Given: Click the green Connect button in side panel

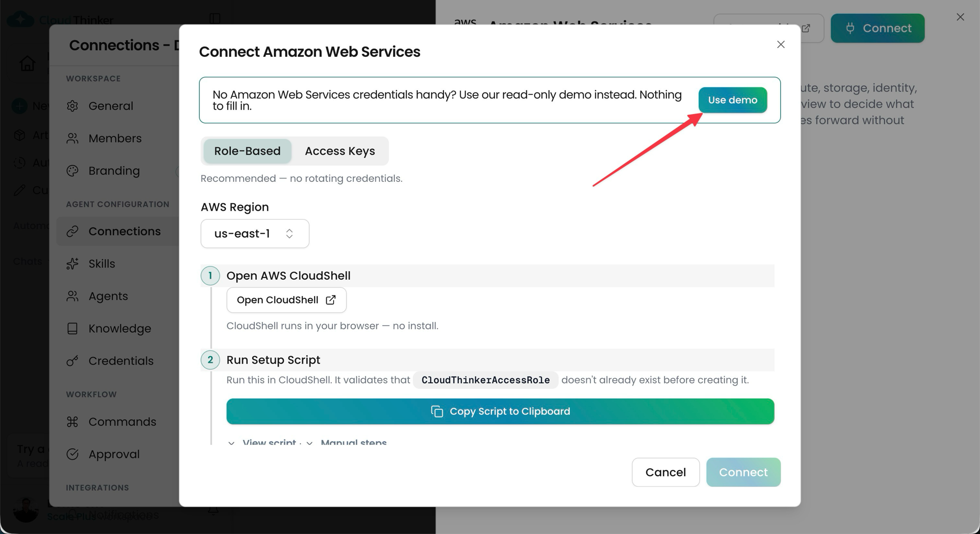Looking at the screenshot, I should [x=878, y=28].
